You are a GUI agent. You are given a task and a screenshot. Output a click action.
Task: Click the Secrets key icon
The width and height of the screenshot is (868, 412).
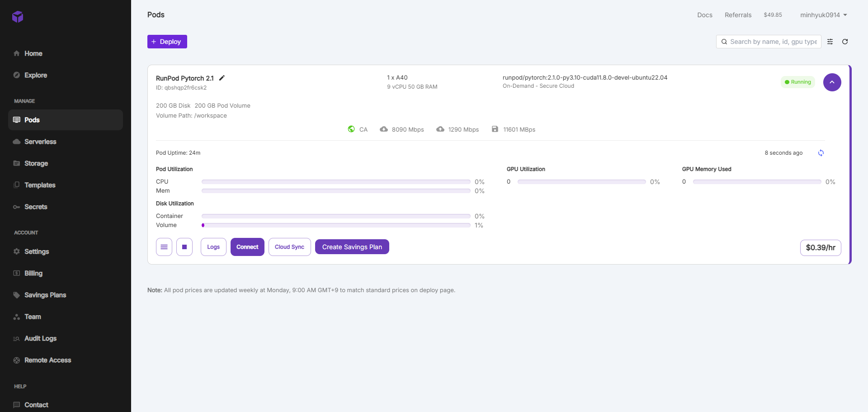point(17,207)
